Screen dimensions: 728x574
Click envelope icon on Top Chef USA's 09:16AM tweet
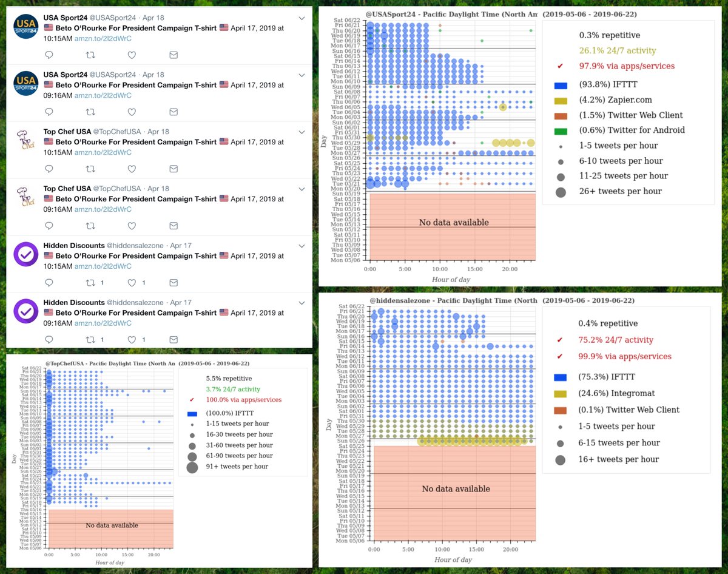coord(173,226)
